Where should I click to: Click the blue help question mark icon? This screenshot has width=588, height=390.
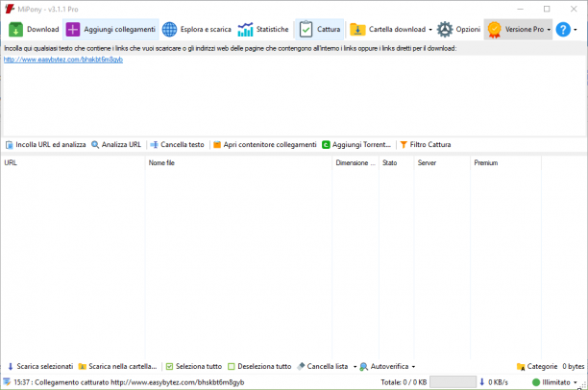pos(563,29)
